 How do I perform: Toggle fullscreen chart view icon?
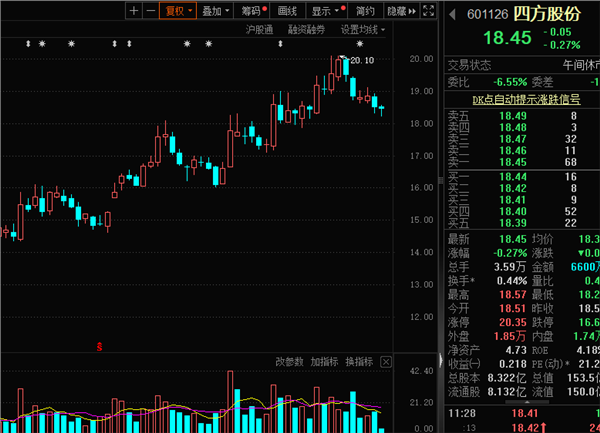[x=429, y=11]
